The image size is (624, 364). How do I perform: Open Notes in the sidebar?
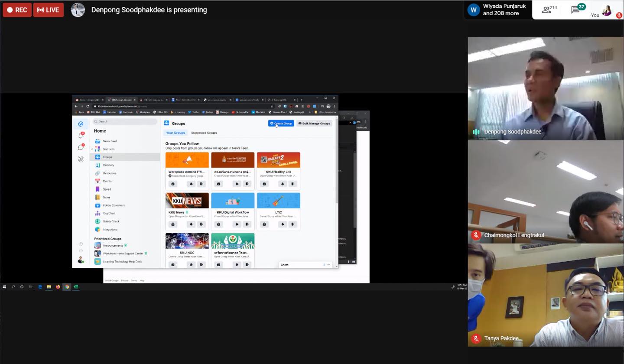click(x=125, y=197)
